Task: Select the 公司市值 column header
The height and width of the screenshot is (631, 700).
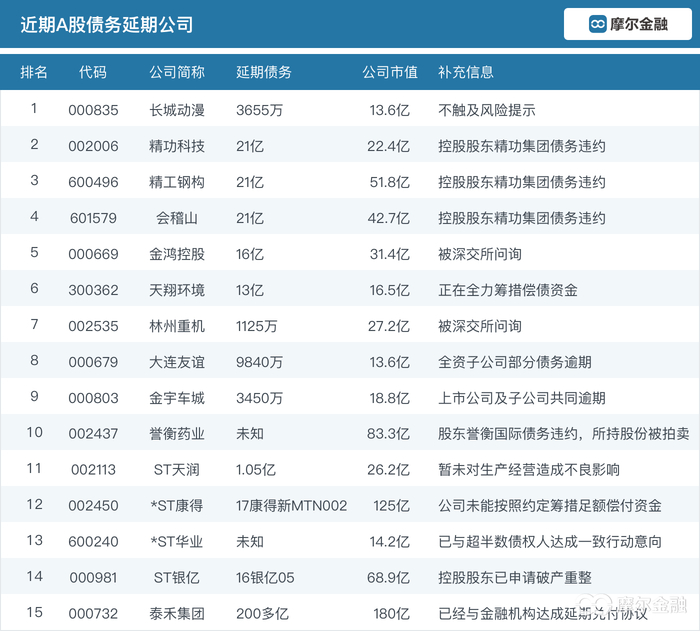Action: coord(390,72)
